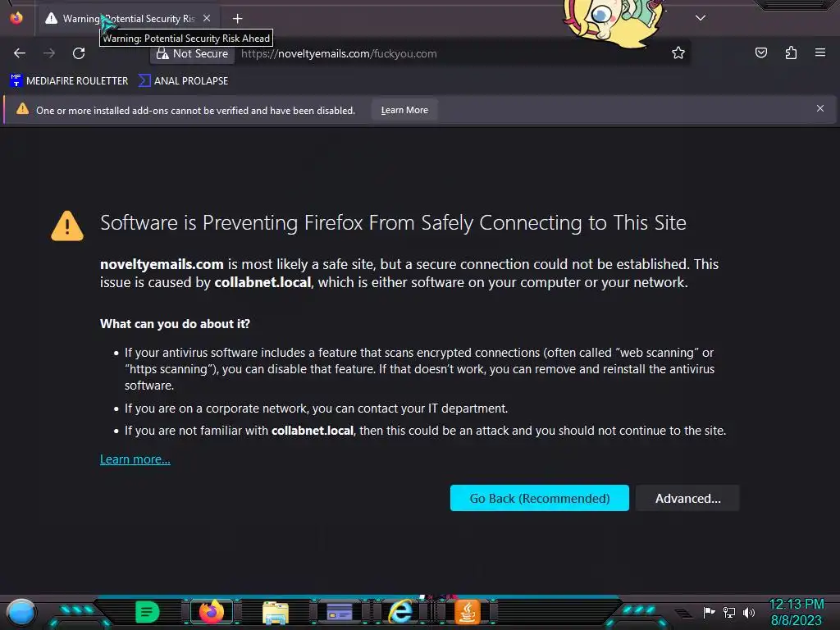The height and width of the screenshot is (630, 840).
Task: Open a new tab with the plus icon
Action: [237, 19]
